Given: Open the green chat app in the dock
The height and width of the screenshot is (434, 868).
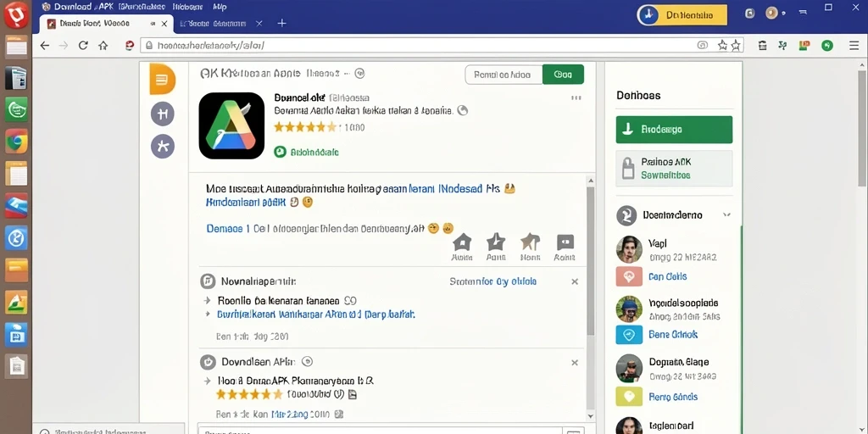Looking at the screenshot, I should [17, 109].
